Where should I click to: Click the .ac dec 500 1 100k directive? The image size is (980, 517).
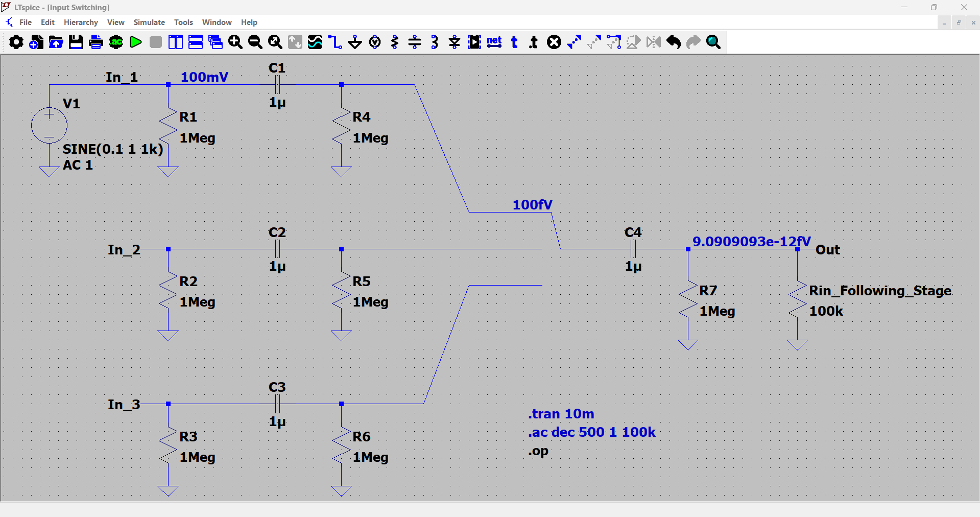[x=592, y=432]
